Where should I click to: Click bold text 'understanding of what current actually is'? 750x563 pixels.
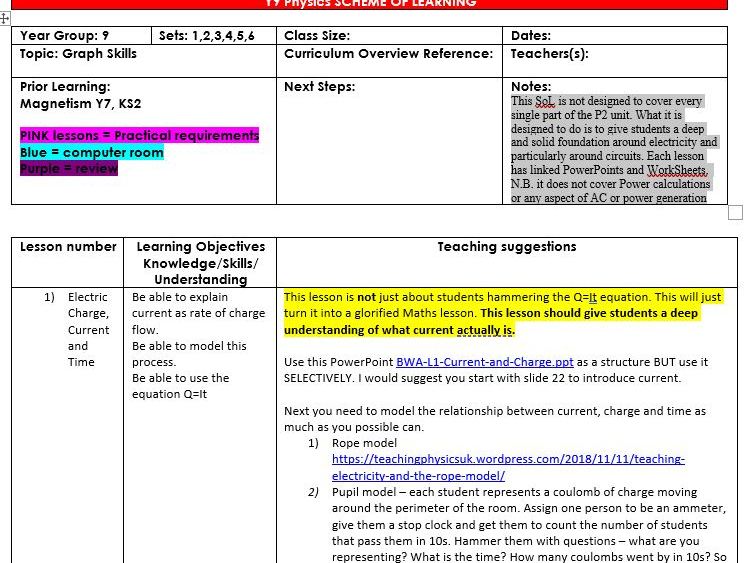click(x=399, y=330)
